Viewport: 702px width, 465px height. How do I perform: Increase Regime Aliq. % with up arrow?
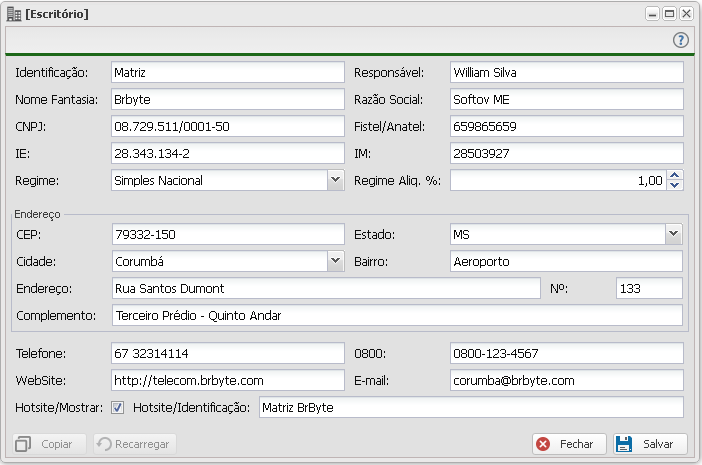[x=675, y=176]
